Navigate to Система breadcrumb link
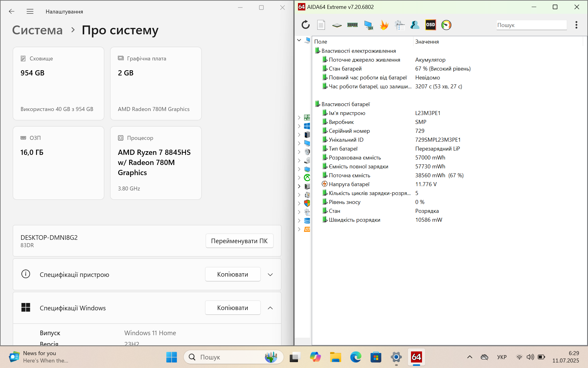588x368 pixels. (x=37, y=30)
